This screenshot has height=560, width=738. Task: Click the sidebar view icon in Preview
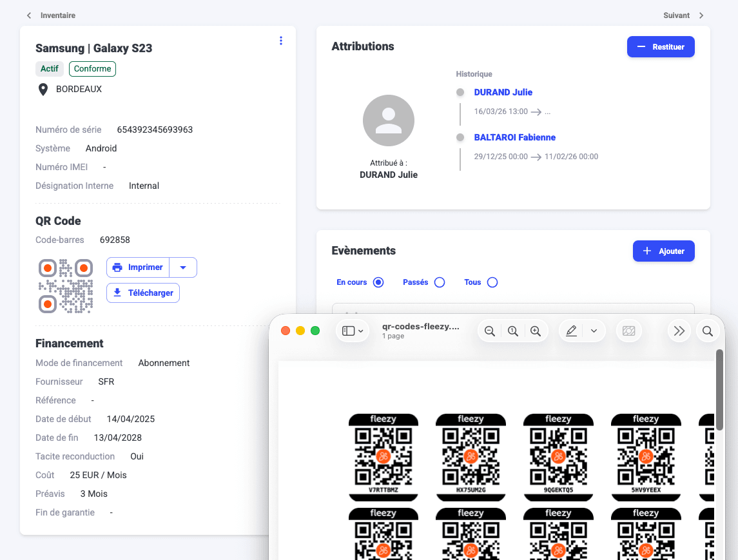(x=348, y=331)
